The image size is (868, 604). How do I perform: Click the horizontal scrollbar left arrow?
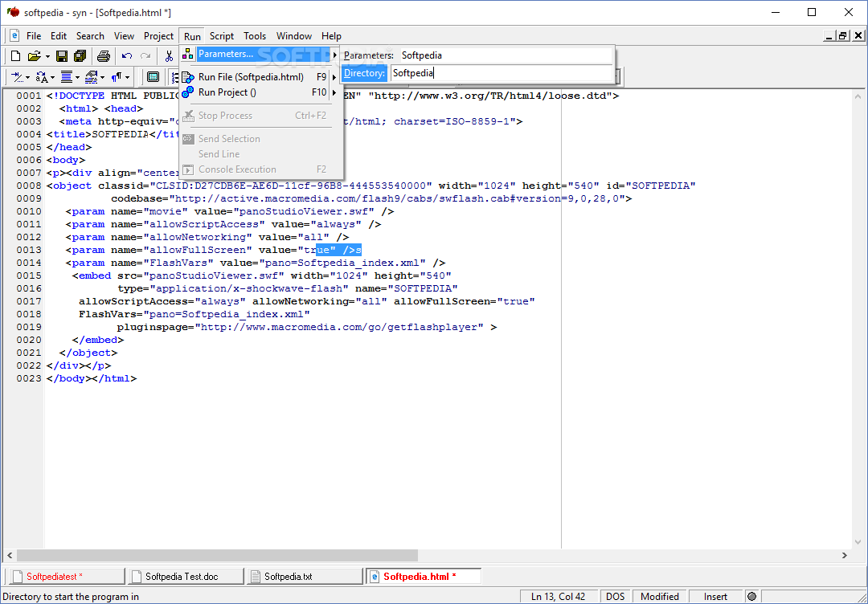[x=10, y=555]
